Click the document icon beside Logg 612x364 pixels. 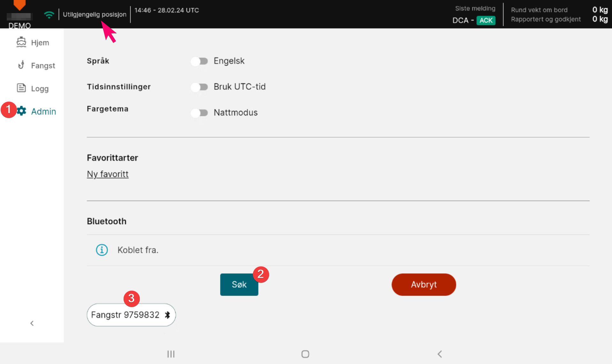click(21, 88)
